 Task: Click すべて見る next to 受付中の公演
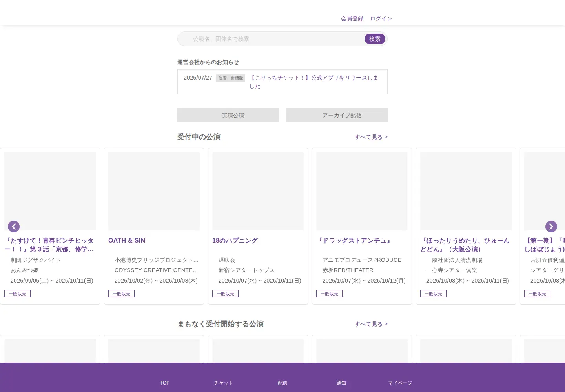pos(371,137)
